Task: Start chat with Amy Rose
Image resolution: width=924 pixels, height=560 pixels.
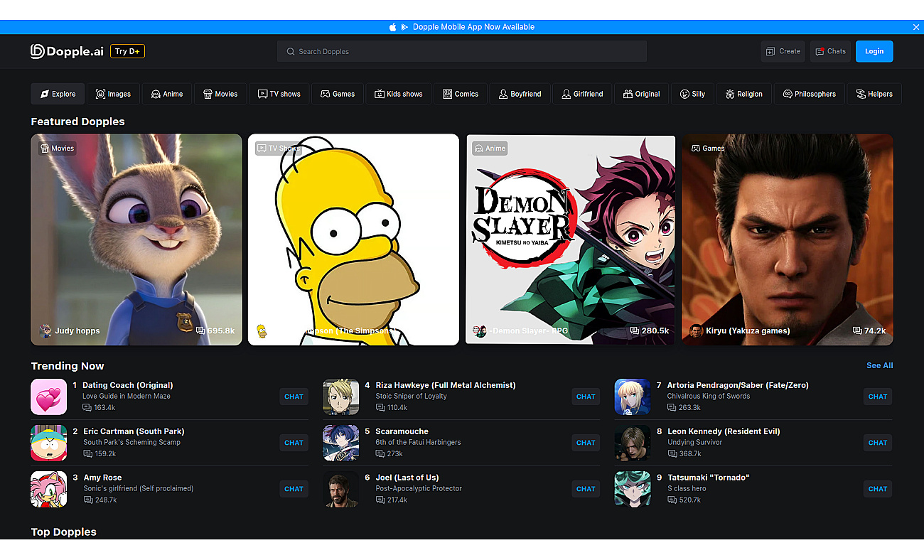Action: point(294,489)
